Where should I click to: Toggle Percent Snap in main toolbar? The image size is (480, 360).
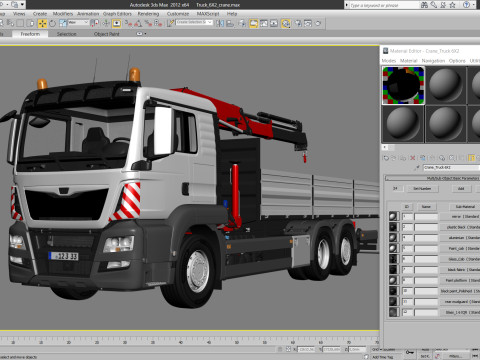tap(148, 23)
